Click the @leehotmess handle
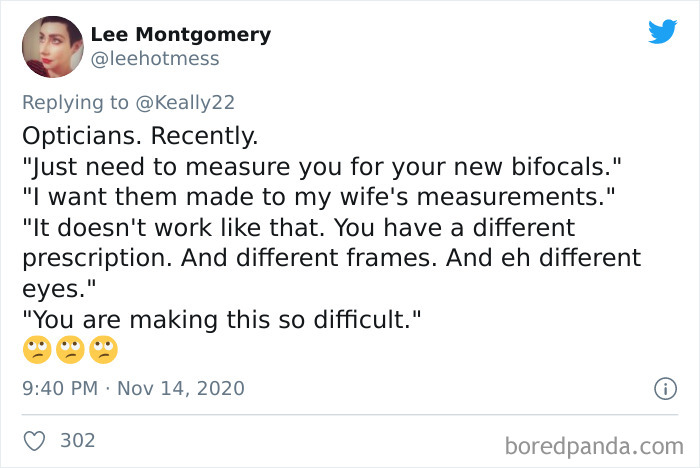This screenshot has width=700, height=468. point(155,58)
